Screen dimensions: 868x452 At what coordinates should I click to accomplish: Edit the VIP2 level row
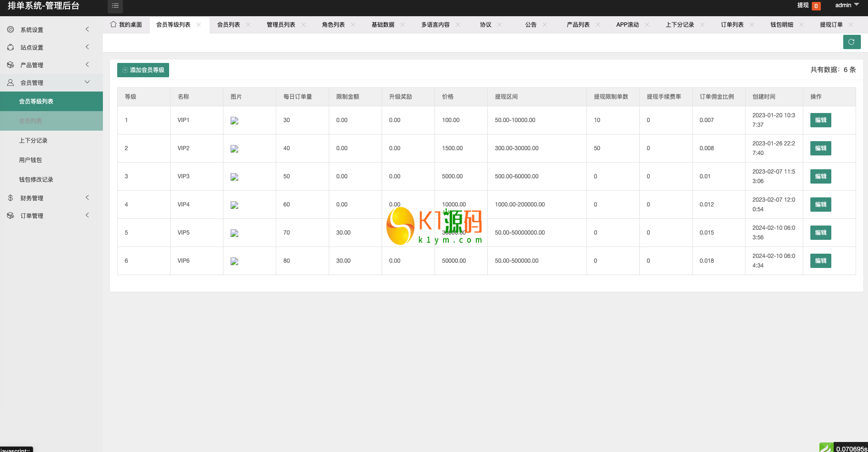pos(821,148)
